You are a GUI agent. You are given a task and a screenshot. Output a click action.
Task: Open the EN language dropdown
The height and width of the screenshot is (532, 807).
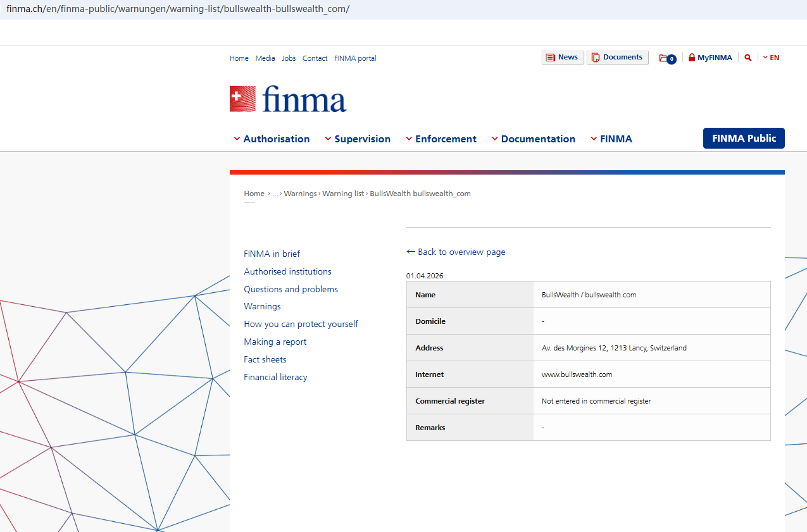771,58
